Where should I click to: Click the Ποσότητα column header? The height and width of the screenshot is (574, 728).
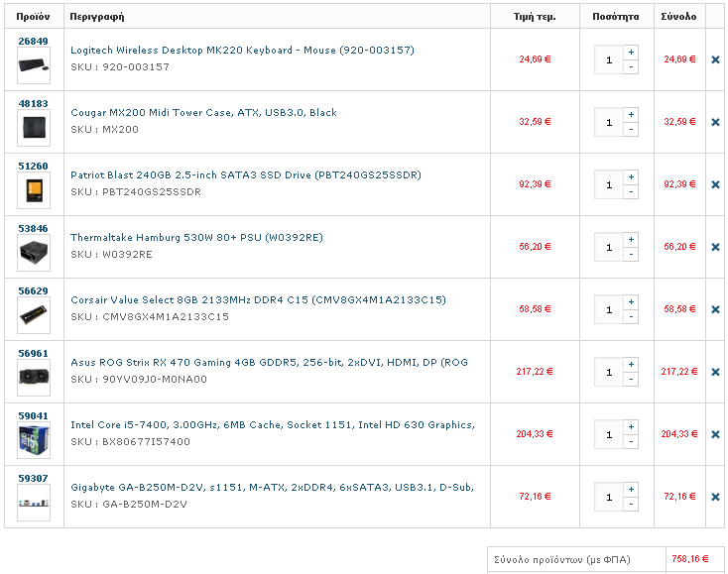pos(616,17)
